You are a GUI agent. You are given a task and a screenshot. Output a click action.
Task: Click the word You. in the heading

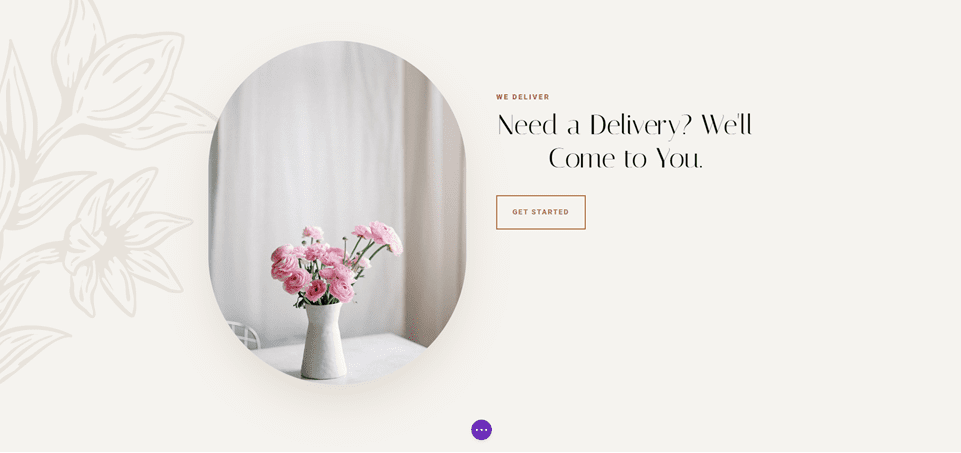[679, 158]
